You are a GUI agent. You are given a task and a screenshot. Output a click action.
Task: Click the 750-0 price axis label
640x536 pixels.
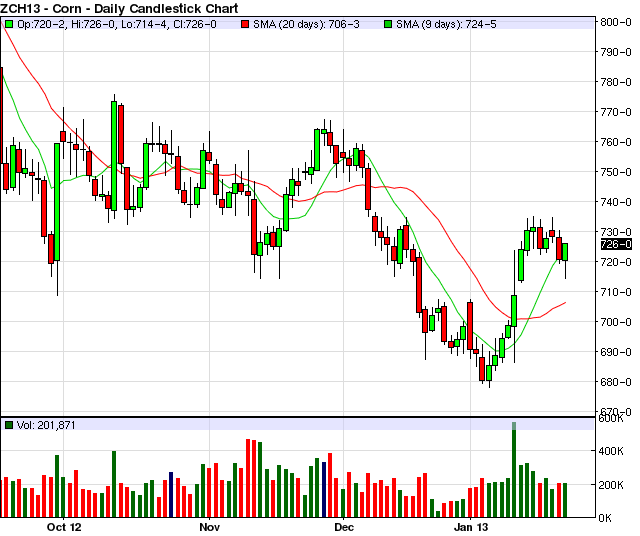(x=616, y=172)
